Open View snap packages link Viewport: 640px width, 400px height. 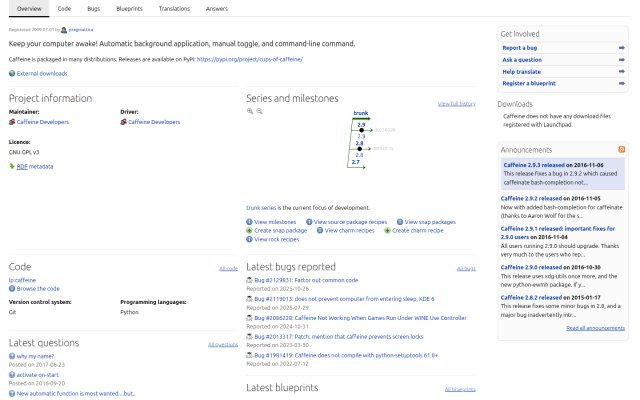[430, 222]
